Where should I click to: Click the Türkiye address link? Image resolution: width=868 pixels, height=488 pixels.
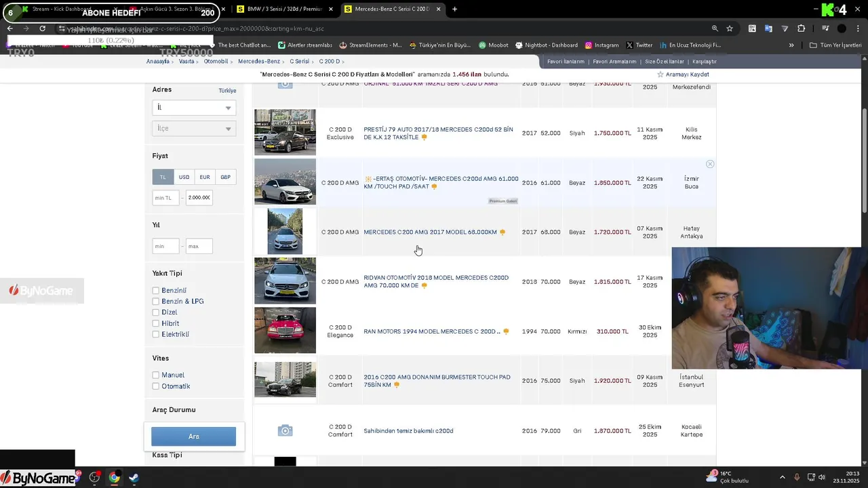click(227, 91)
